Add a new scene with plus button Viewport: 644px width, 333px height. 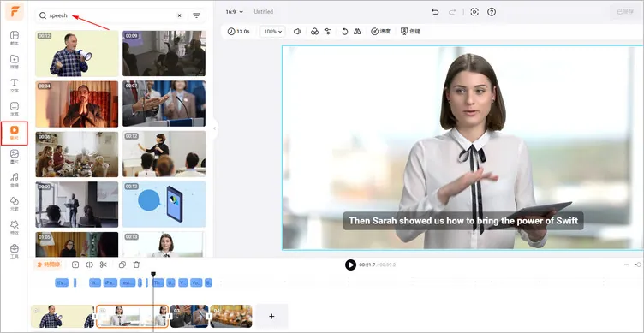271,316
